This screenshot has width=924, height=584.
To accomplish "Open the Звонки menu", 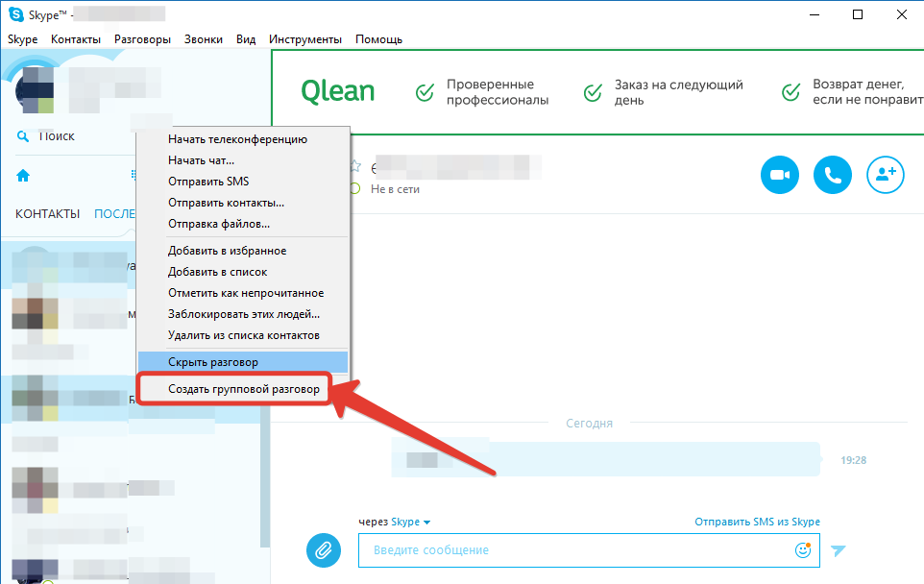I will tap(204, 39).
